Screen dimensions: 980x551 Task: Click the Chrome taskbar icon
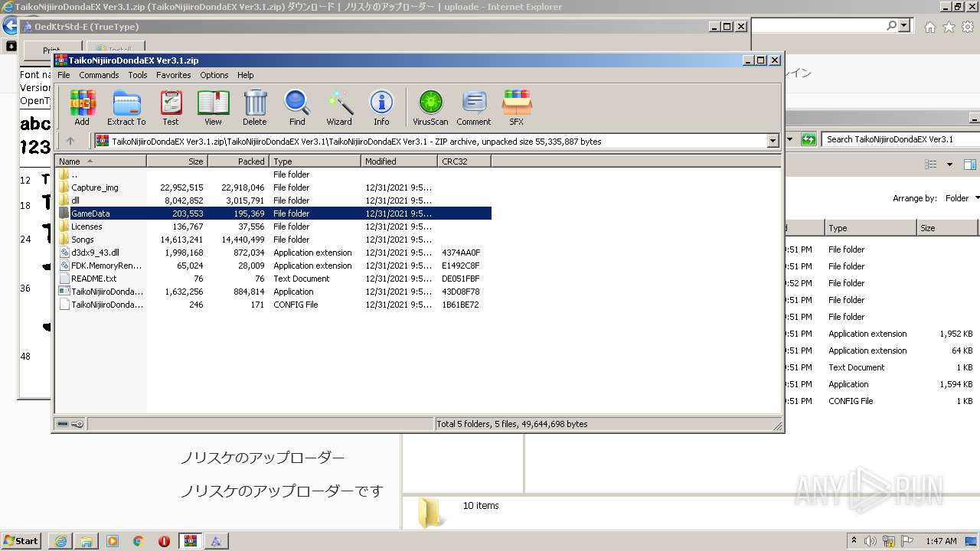coord(139,541)
